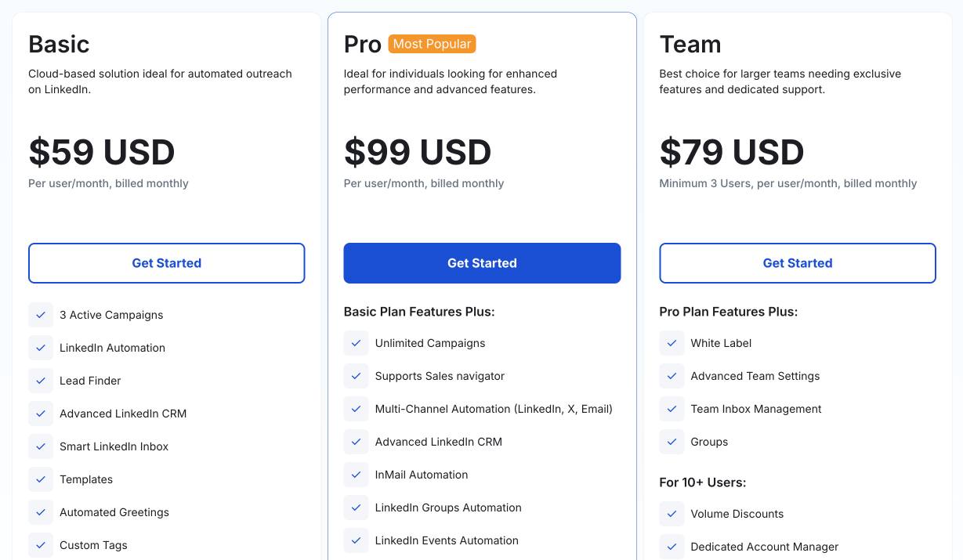963x560 pixels.
Task: Click the Team plan heading
Action: 690,44
